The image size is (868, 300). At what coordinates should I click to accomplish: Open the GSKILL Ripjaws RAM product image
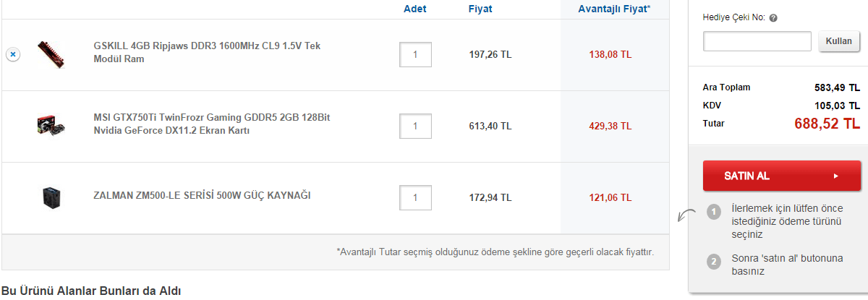click(51, 54)
